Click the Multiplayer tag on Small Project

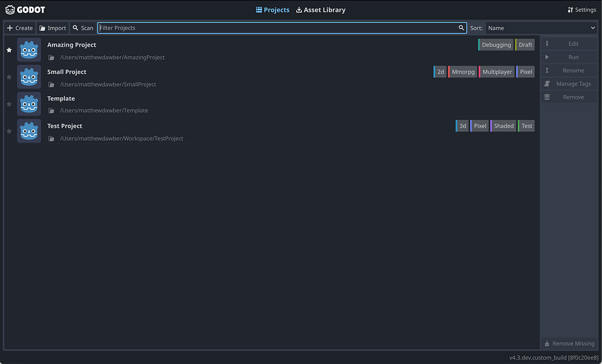[x=497, y=72]
